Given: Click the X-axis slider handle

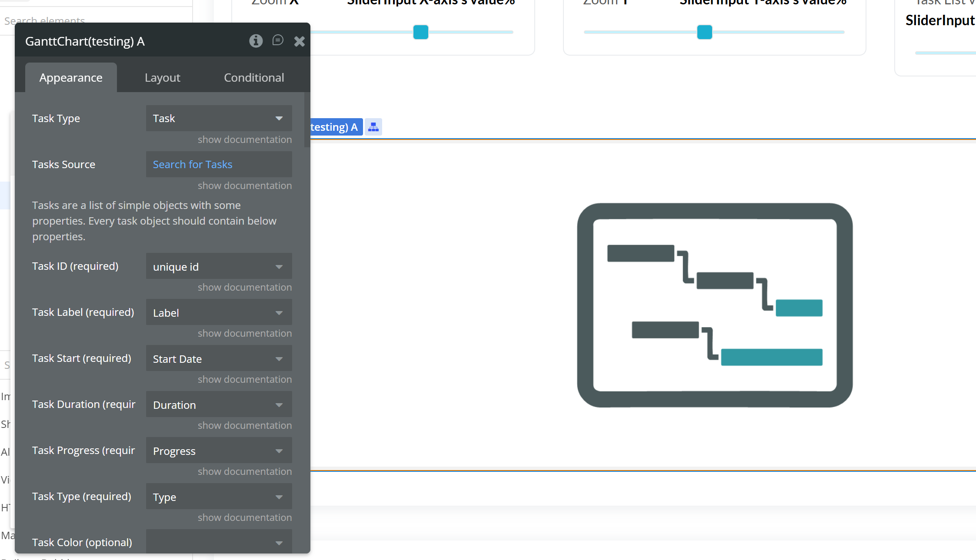Looking at the screenshot, I should 420,32.
